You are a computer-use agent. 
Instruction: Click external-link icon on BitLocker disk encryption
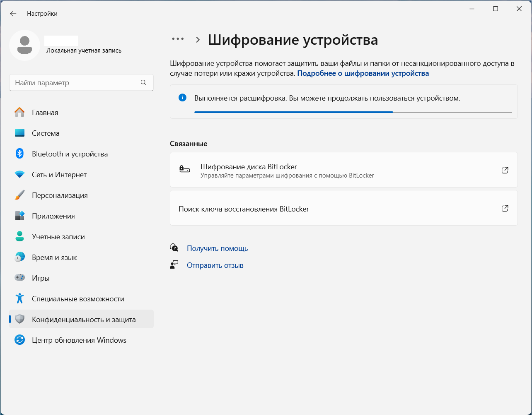(x=505, y=170)
